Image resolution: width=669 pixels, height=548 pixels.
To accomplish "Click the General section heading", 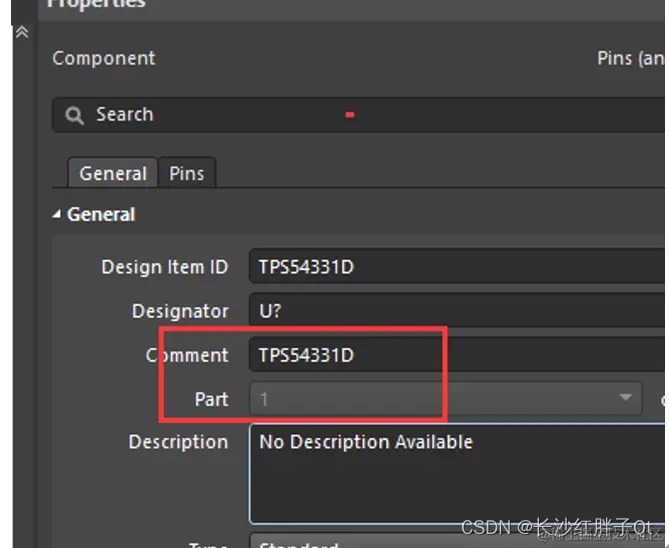I will (101, 214).
